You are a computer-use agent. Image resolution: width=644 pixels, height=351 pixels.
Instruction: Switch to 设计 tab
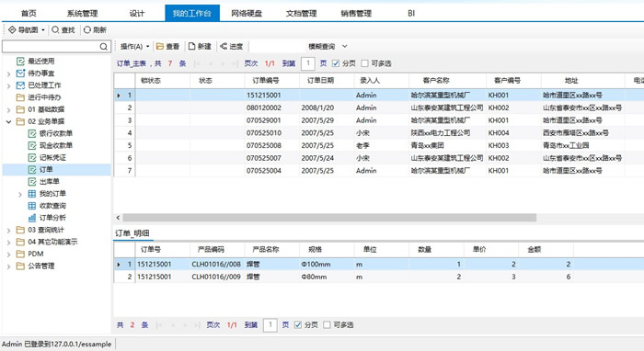pyautogui.click(x=137, y=13)
